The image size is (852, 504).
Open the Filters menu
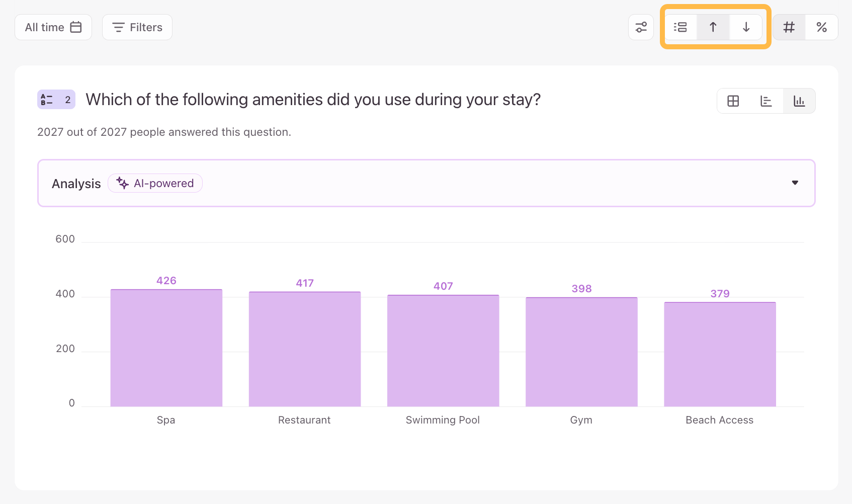(x=137, y=27)
